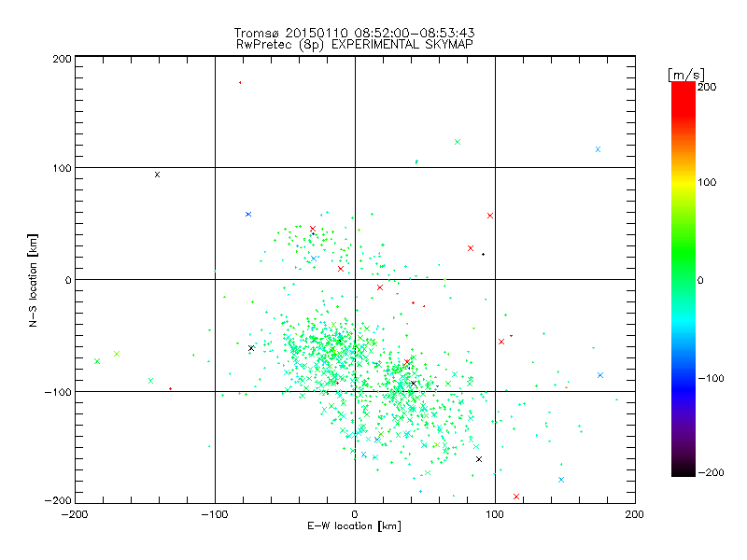Click the 200 label beside the colorbar
747x560 pixels.
(707, 87)
